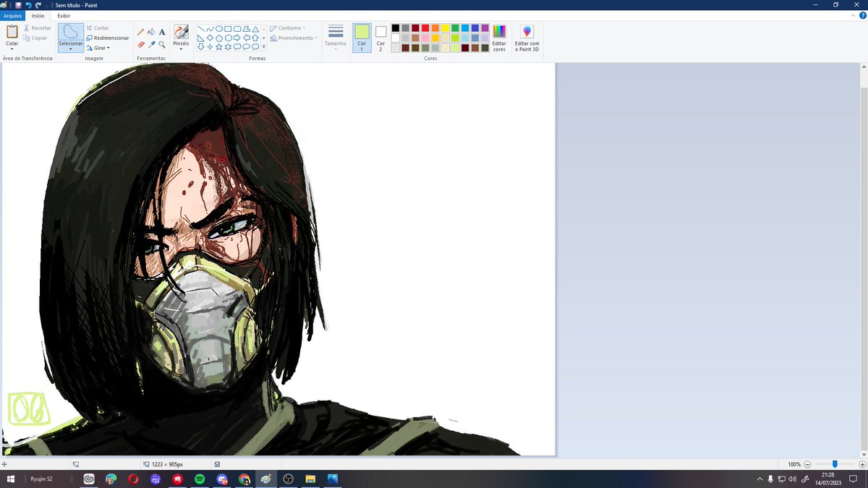Click the Recortar scissors button
Viewport: 868px width, 488px height.
point(37,28)
